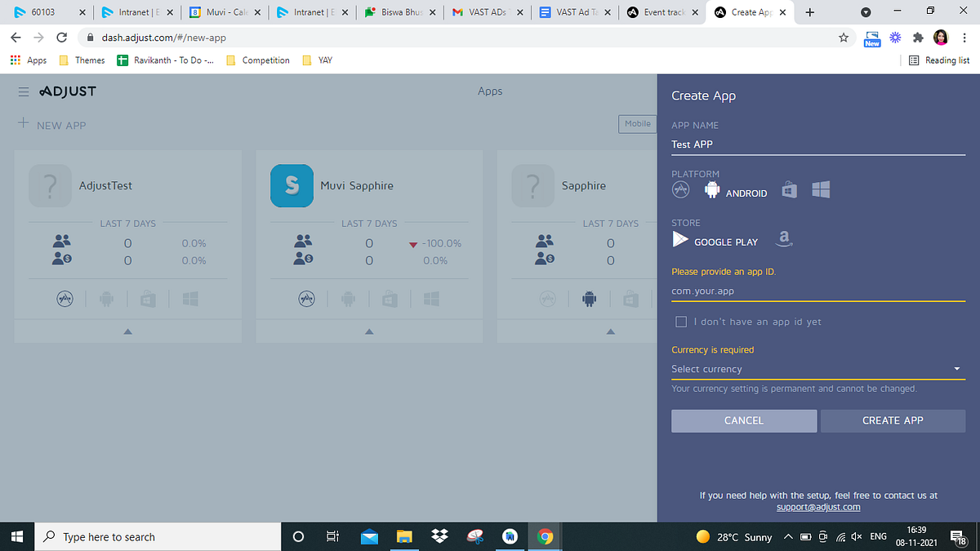The height and width of the screenshot is (551, 980).
Task: Open the Mail app in the taskbar
Action: click(369, 536)
